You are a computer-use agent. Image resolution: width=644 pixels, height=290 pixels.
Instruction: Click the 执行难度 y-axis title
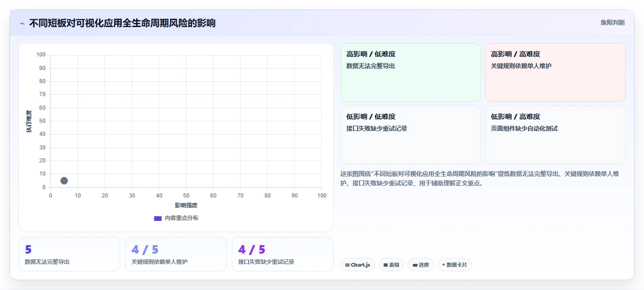point(29,121)
